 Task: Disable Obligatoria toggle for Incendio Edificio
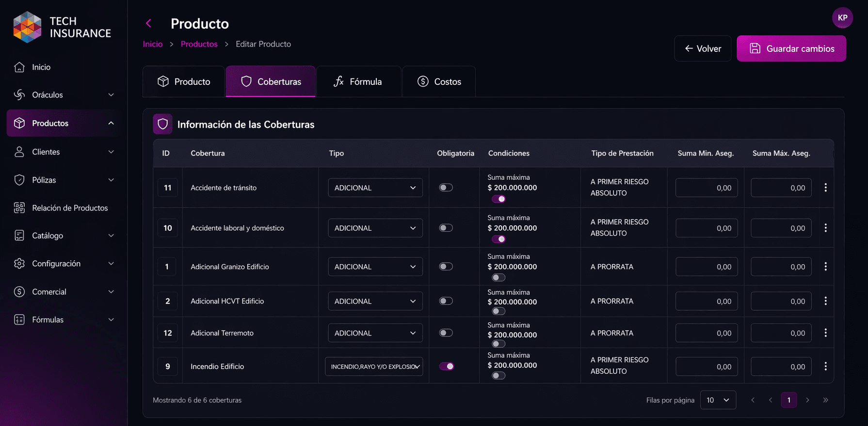pyautogui.click(x=446, y=366)
